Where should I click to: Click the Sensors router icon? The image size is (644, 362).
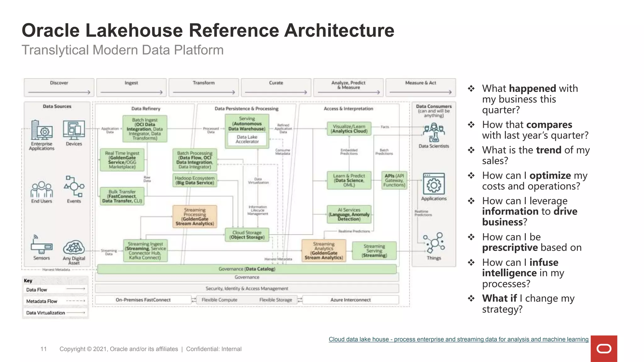click(41, 245)
